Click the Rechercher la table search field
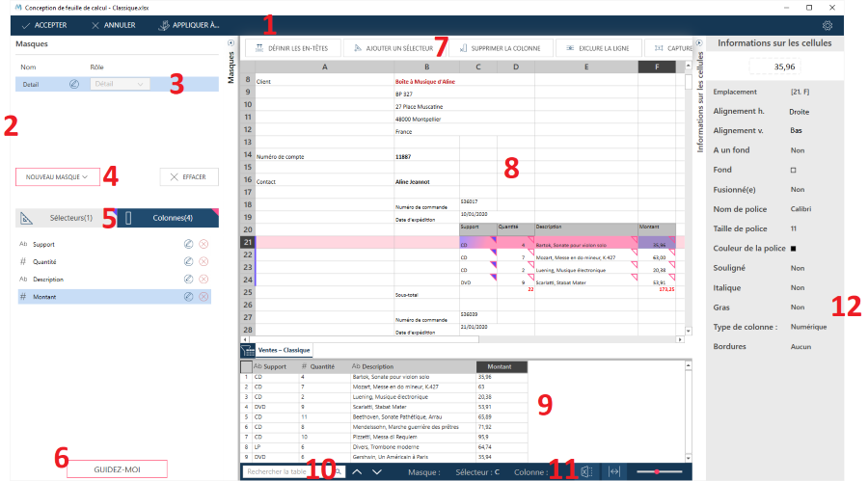The width and height of the screenshot is (868, 481). tap(287, 471)
